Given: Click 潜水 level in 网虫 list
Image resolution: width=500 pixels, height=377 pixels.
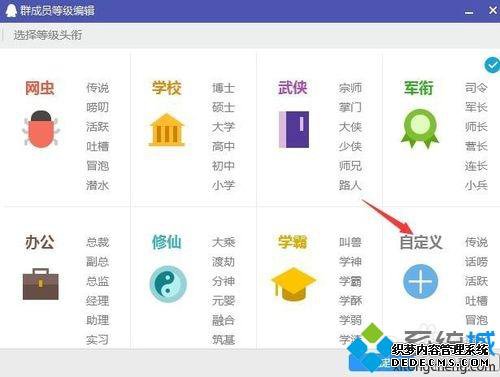Looking at the screenshot, I should coord(97,185).
